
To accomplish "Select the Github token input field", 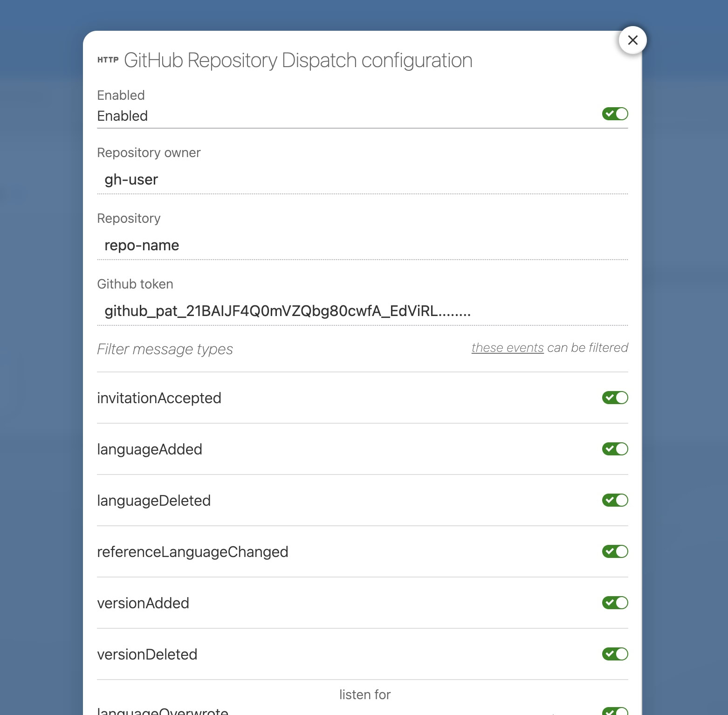I will [362, 311].
